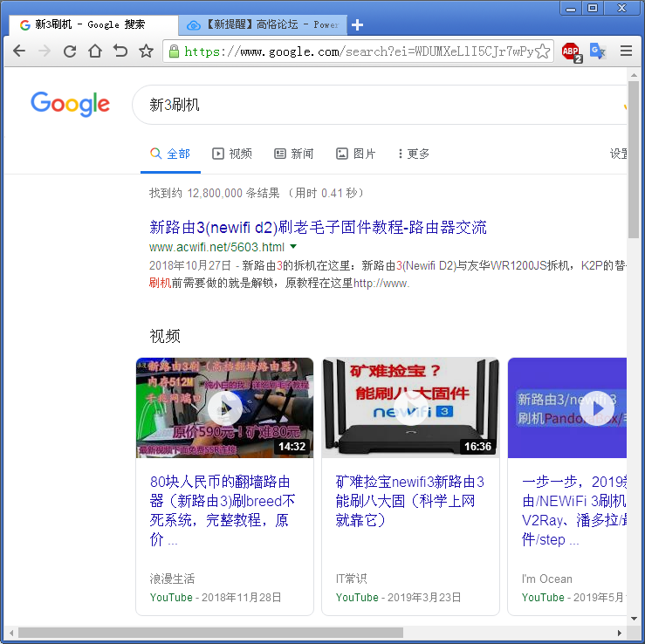The width and height of the screenshot is (645, 644).
Task: Click the scroll down arrow
Action: pos(634,619)
